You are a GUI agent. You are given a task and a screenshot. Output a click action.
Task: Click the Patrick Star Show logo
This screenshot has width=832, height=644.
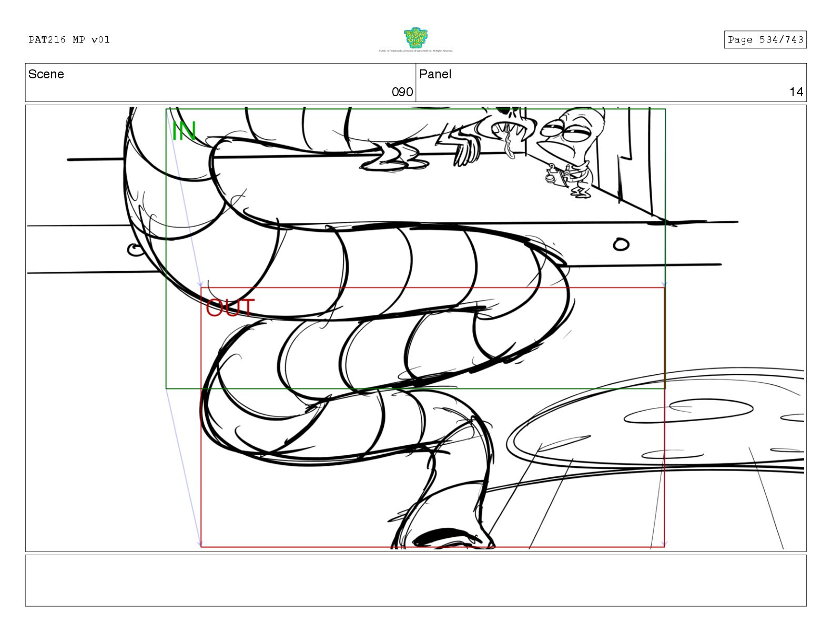415,38
